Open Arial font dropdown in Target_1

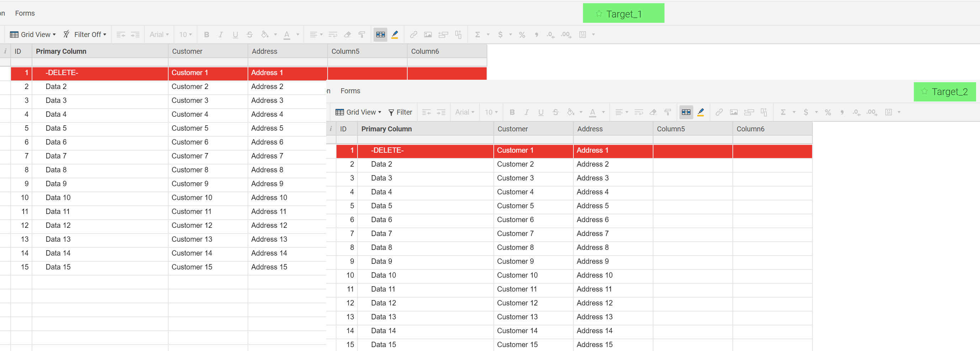(x=159, y=35)
